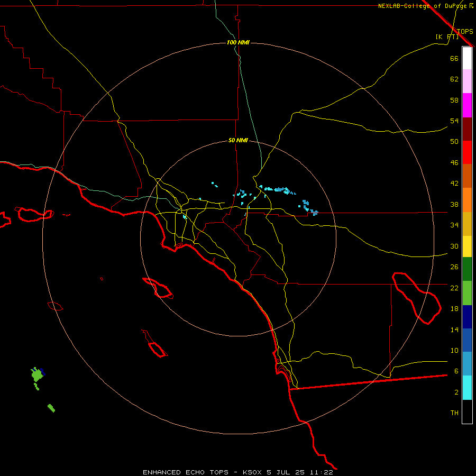Click the legend value 66
This screenshot has height=476, width=476.
click(454, 58)
